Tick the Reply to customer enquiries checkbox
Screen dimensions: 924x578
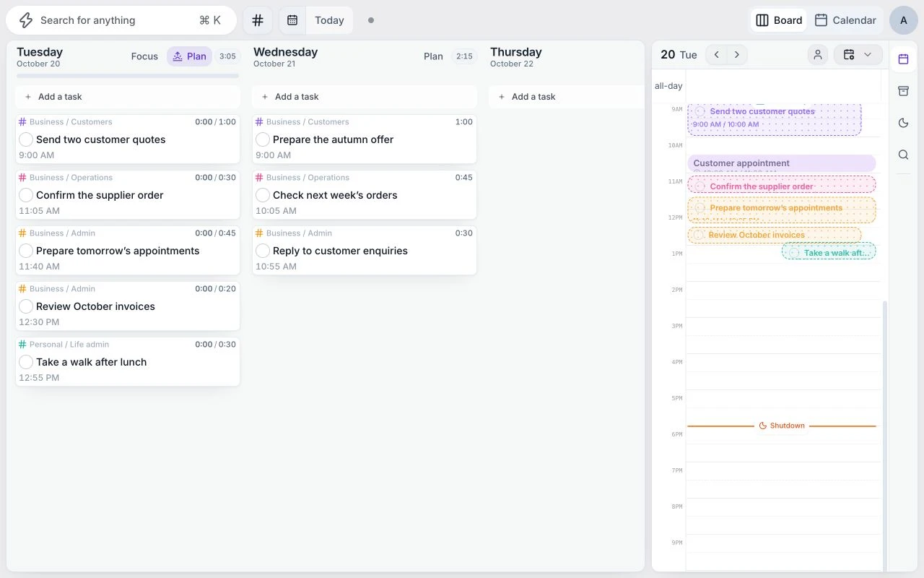[x=263, y=251]
